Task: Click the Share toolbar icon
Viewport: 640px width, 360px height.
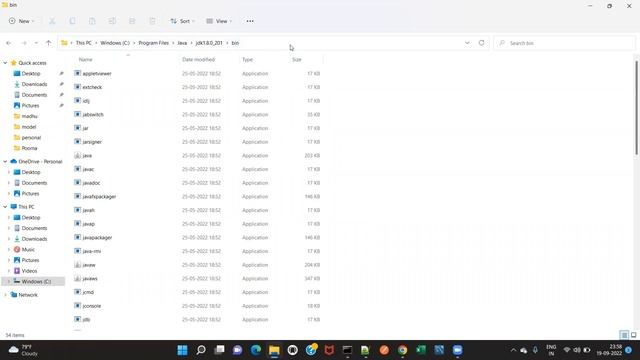Action: (x=132, y=21)
